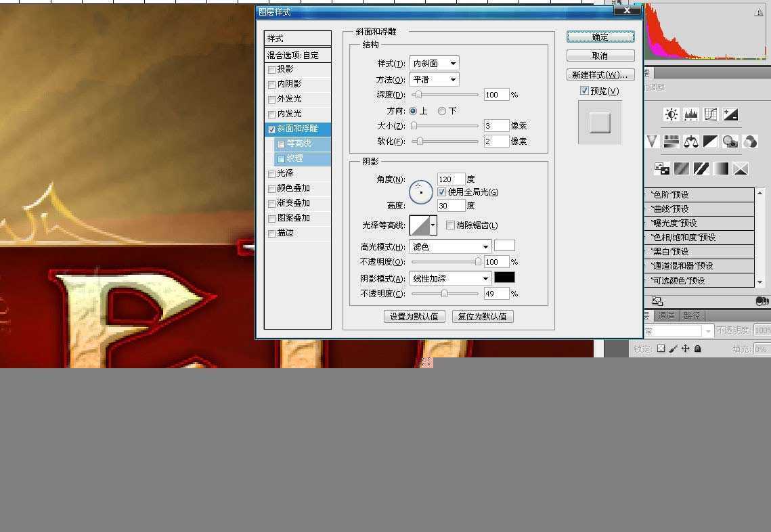Switch to the 路径 paths tab
The height and width of the screenshot is (532, 771).
692,315
